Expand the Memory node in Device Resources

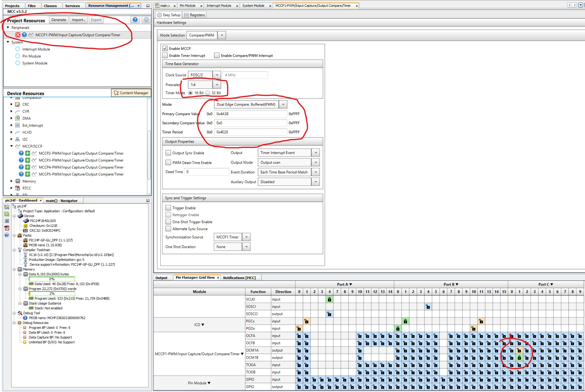click(12, 181)
